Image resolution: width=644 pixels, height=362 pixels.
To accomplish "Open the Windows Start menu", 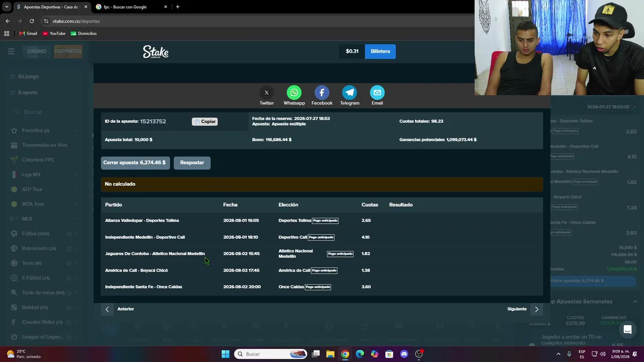I will pyautogui.click(x=225, y=354).
